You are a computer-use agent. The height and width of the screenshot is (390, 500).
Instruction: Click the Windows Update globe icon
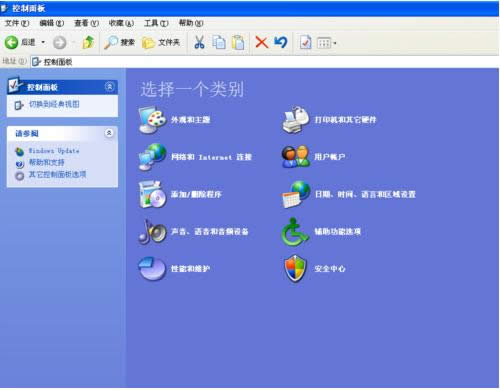(x=20, y=151)
